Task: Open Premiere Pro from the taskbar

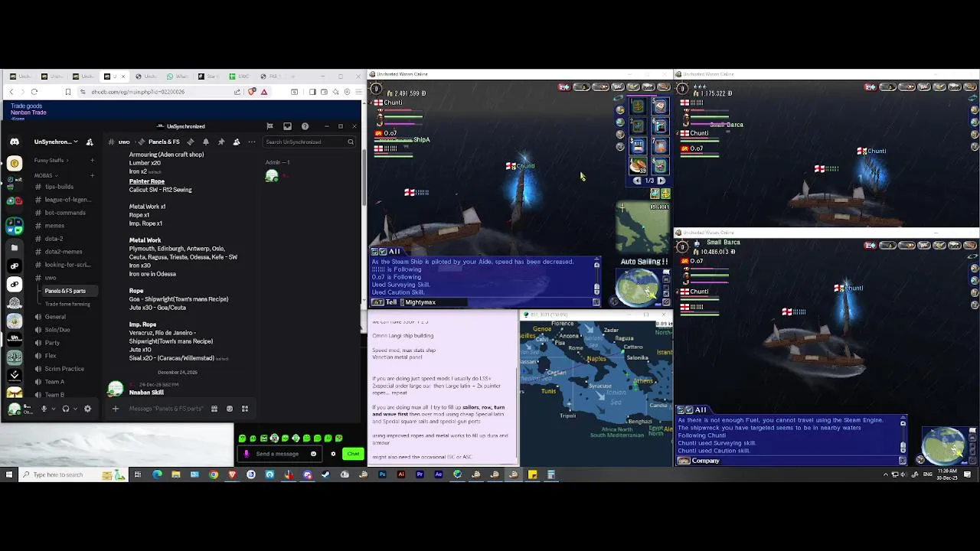Action: pyautogui.click(x=420, y=474)
